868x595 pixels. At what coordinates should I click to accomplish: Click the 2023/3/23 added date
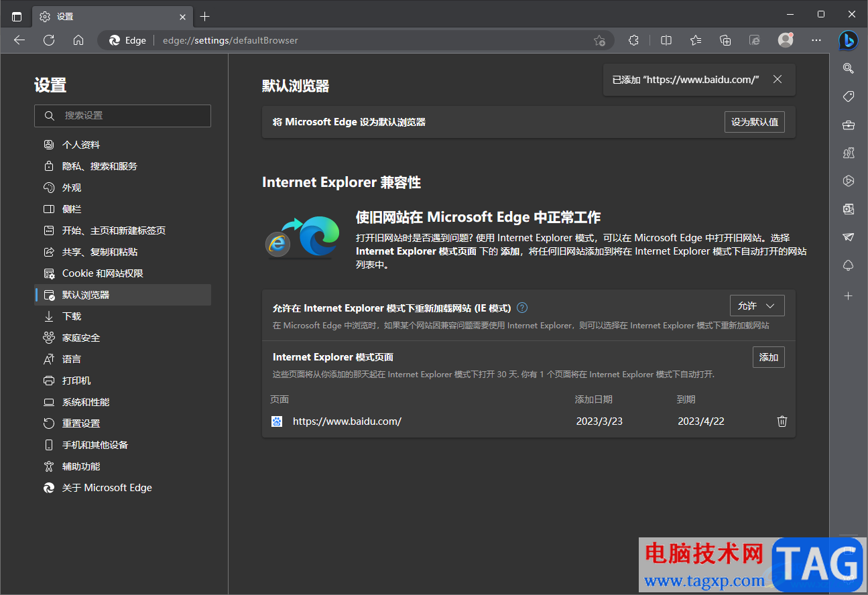coord(599,421)
